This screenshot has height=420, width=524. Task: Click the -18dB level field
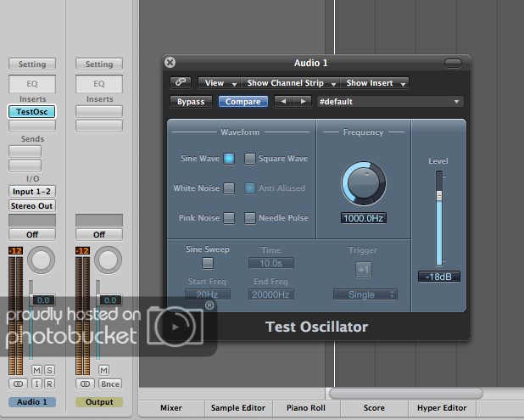coord(438,277)
